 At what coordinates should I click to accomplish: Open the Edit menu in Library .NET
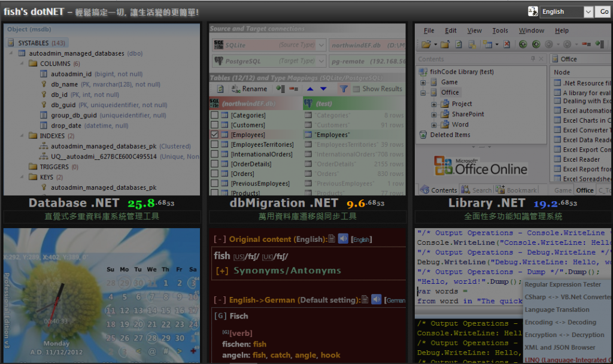pos(450,31)
